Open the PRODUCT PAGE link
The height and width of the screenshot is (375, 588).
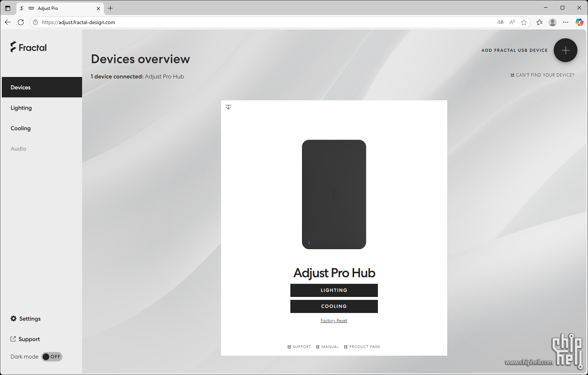pos(362,347)
